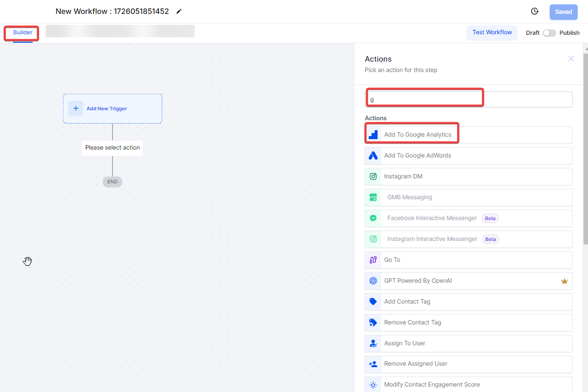Image resolution: width=588 pixels, height=392 pixels.
Task: Focus the actions search input field
Action: [x=468, y=99]
